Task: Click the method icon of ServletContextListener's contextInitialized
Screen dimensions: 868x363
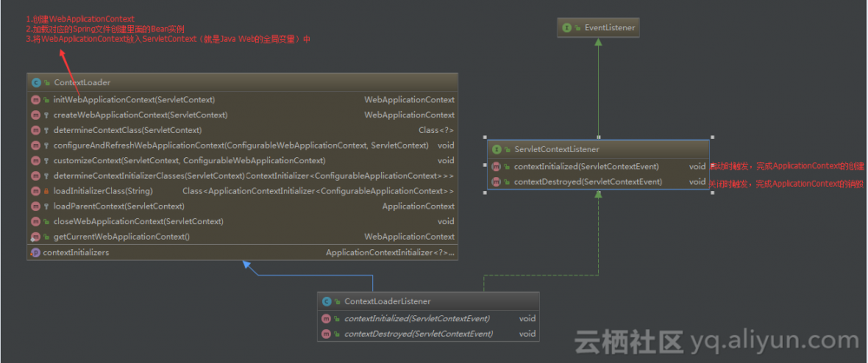Action: [x=496, y=166]
